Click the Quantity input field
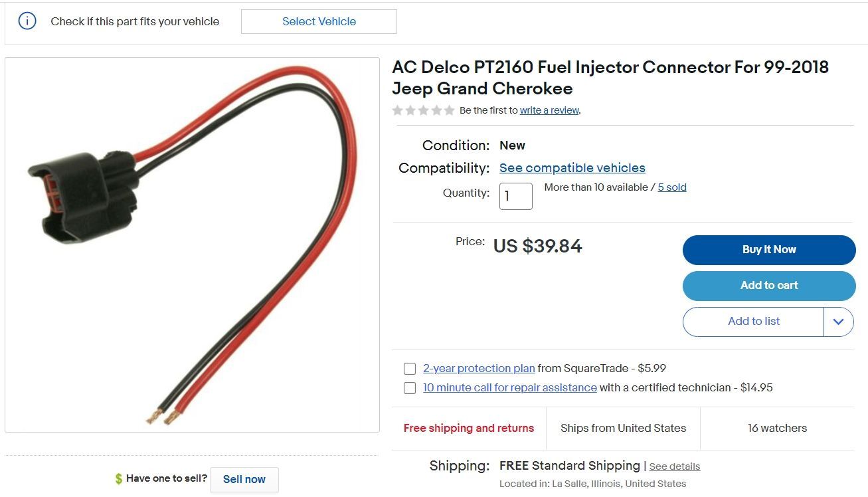Screen dimensions: 868x497 click(515, 196)
